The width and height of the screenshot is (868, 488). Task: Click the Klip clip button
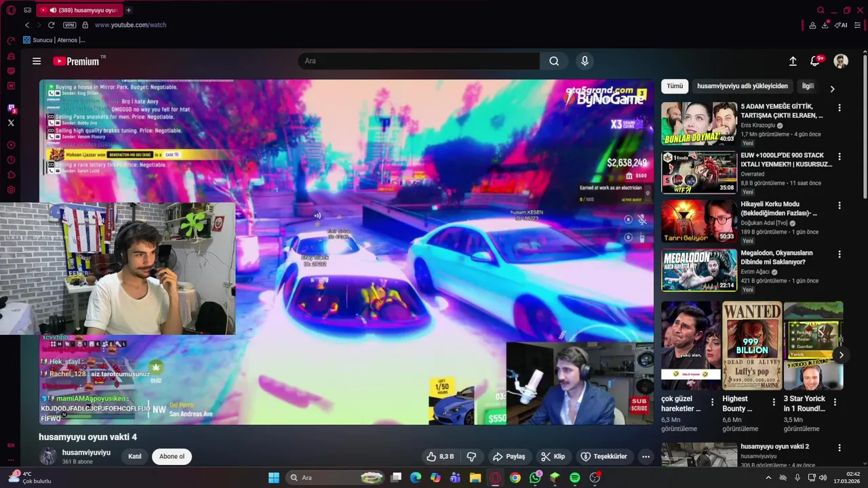(x=553, y=456)
